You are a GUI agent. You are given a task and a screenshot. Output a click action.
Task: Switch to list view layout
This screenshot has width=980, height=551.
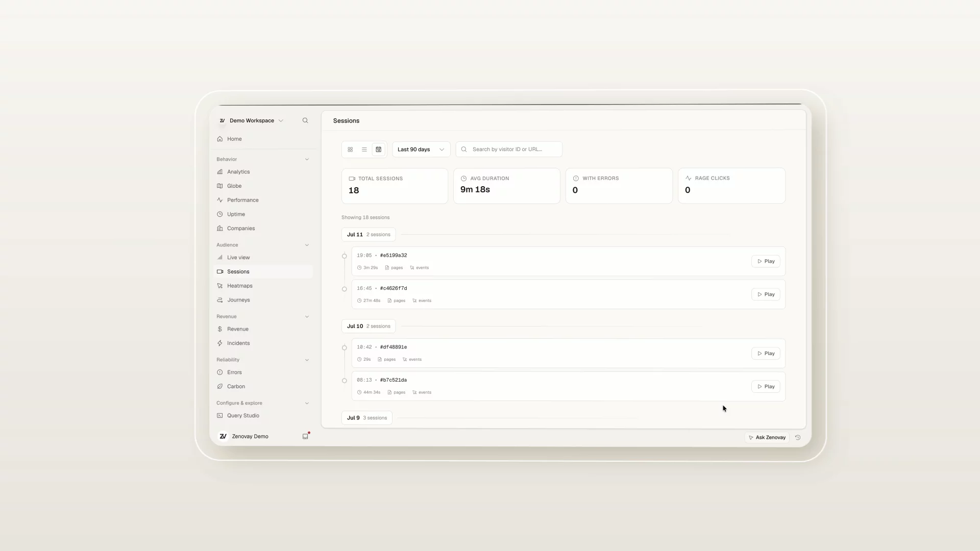tap(364, 149)
